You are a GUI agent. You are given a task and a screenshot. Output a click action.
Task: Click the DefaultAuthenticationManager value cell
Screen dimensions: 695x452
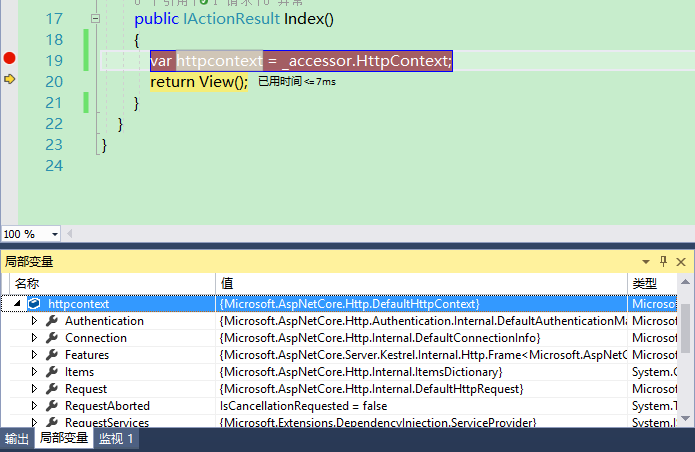click(423, 320)
